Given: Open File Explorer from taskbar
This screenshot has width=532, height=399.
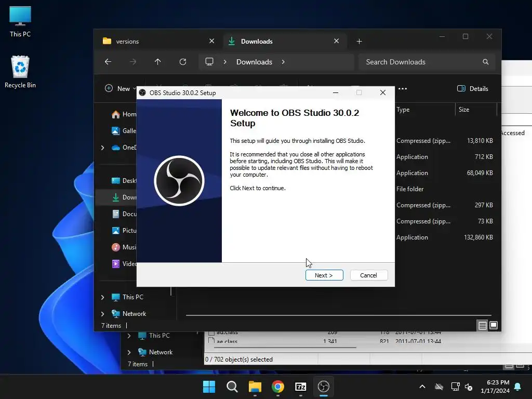Looking at the screenshot, I should [255, 387].
